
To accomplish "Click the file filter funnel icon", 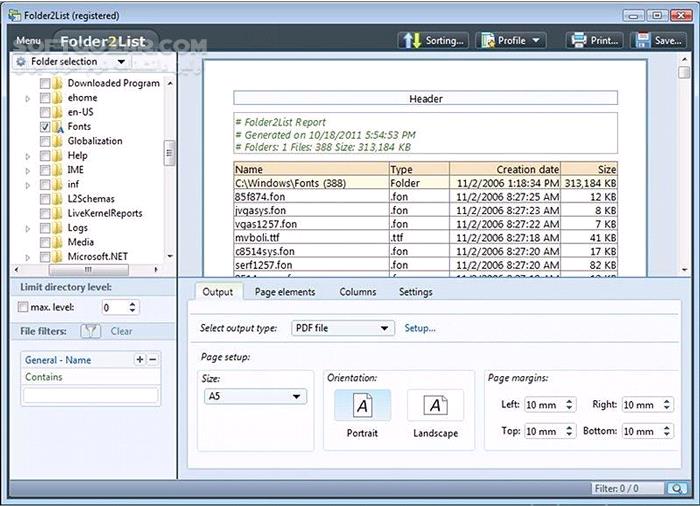I will [91, 331].
